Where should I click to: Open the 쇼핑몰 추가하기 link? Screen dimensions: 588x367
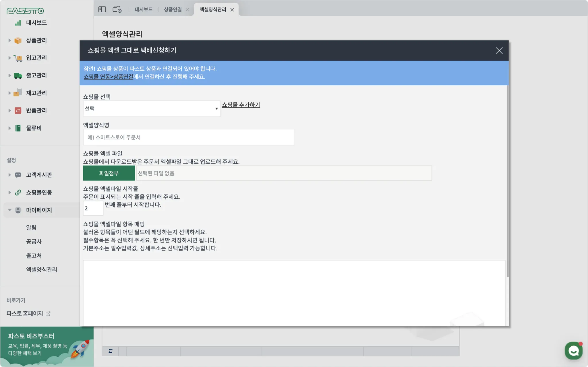coord(241,105)
